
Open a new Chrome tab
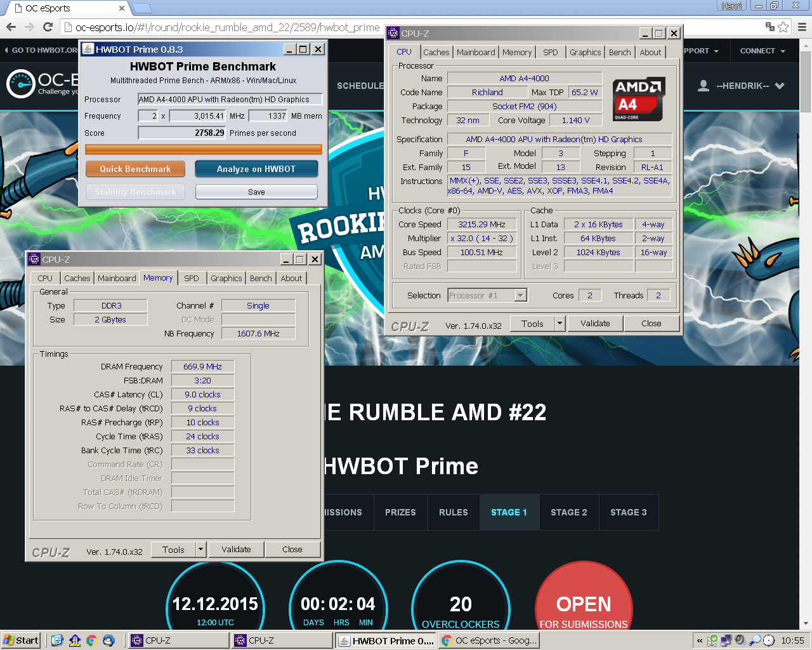pos(141,8)
